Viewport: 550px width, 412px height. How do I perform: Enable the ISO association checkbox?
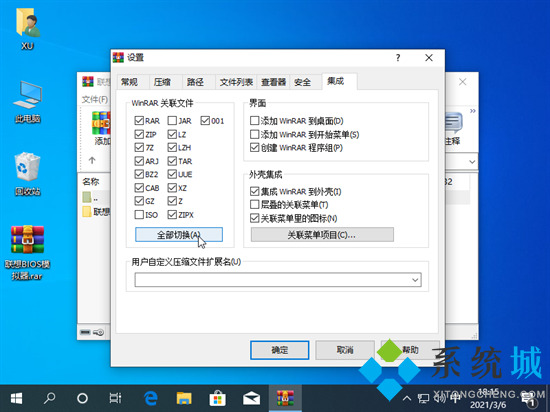point(139,215)
